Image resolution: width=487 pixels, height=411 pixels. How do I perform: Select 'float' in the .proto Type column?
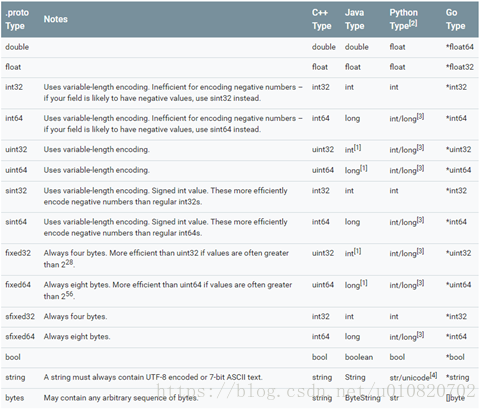click(x=13, y=67)
